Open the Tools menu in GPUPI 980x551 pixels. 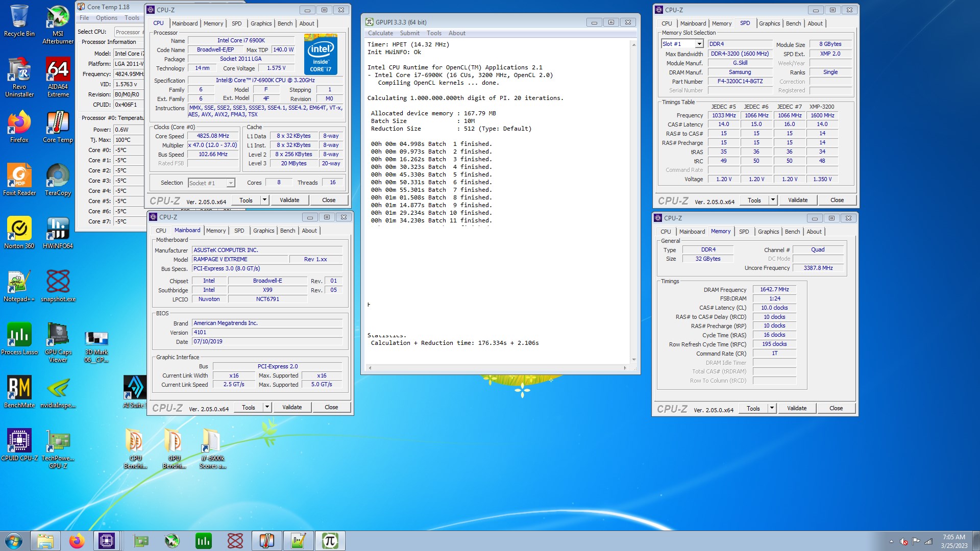[434, 33]
